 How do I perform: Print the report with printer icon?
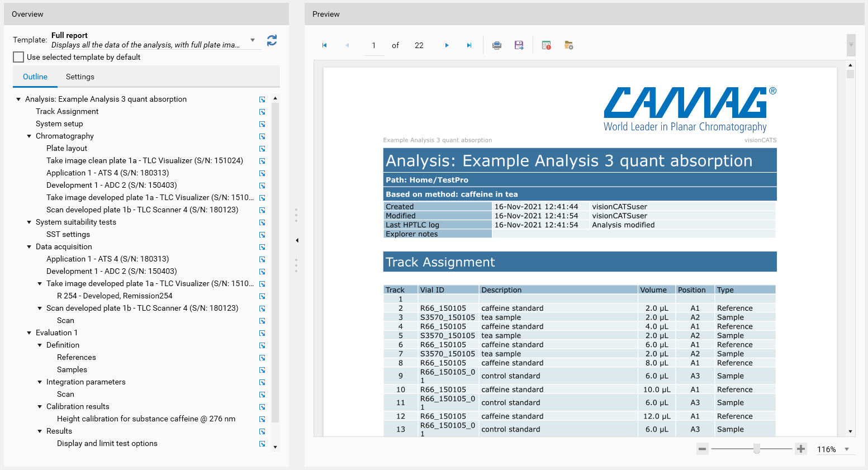[x=496, y=45]
